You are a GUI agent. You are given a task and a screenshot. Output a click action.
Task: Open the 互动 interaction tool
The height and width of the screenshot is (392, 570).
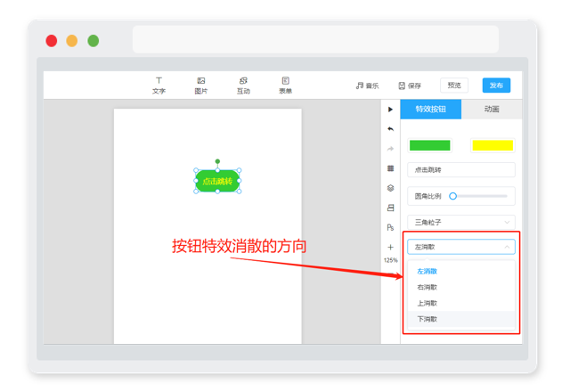click(x=243, y=86)
